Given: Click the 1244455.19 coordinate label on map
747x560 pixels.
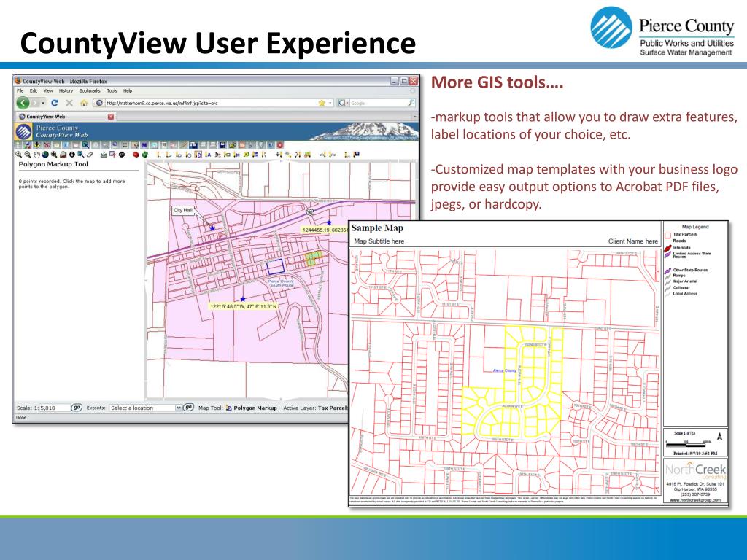Looking at the screenshot, I should point(325,230).
